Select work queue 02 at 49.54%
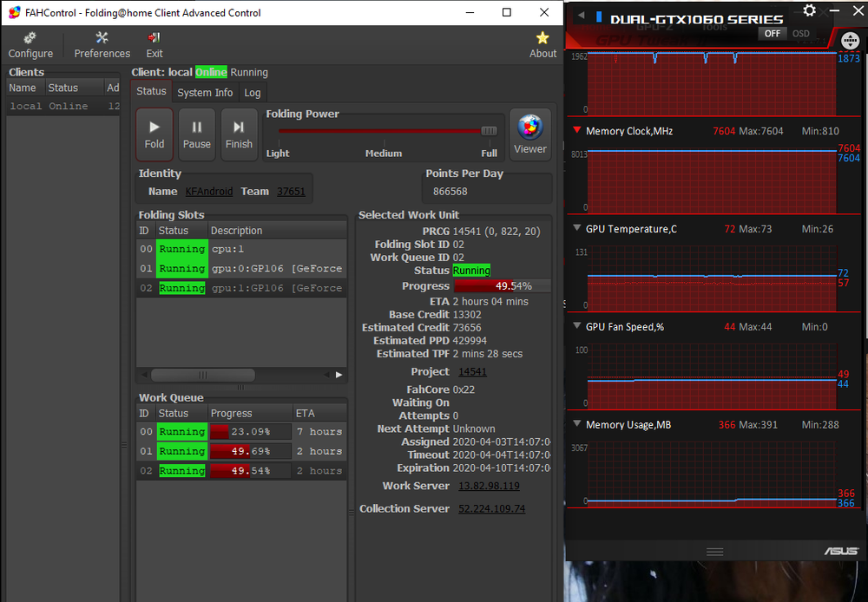 [x=241, y=471]
